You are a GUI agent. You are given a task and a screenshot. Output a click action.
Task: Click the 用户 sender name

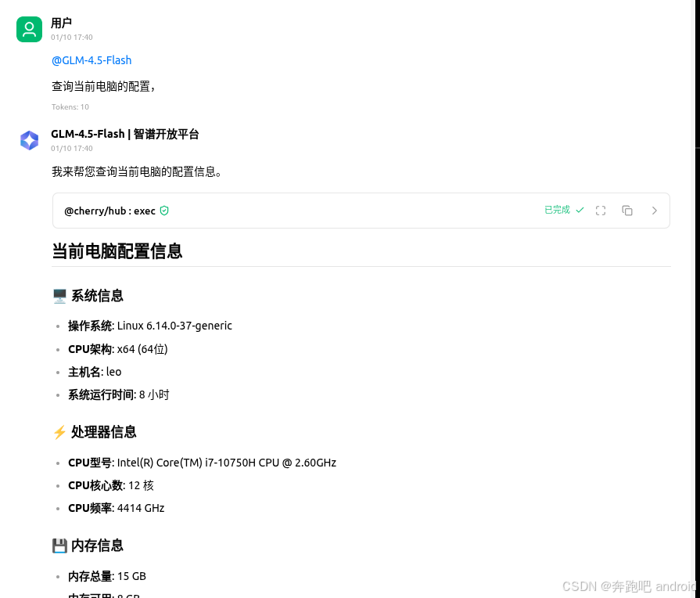point(61,23)
